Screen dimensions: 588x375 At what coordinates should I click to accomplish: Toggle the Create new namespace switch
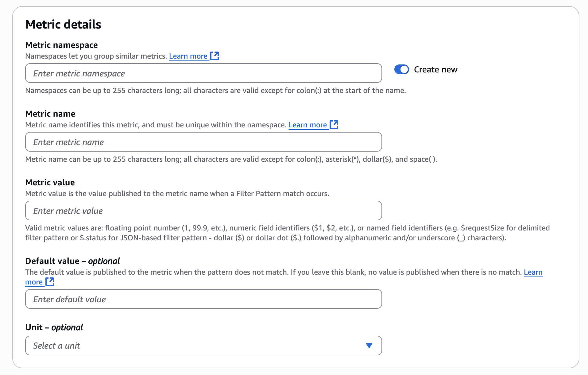point(401,70)
